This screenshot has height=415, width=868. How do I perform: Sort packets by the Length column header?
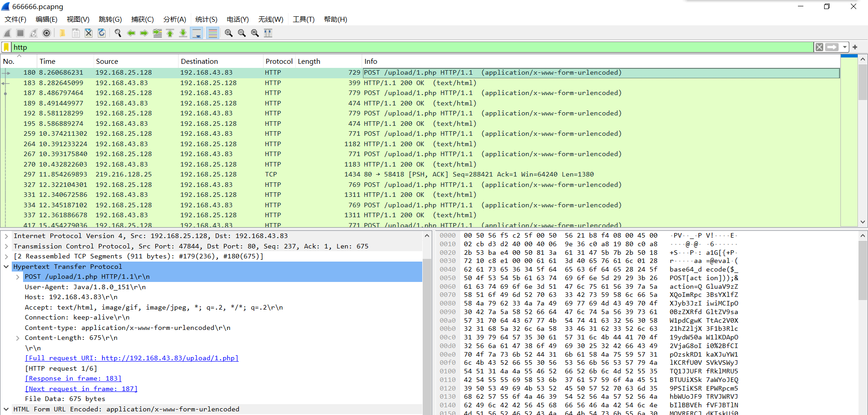click(x=329, y=61)
